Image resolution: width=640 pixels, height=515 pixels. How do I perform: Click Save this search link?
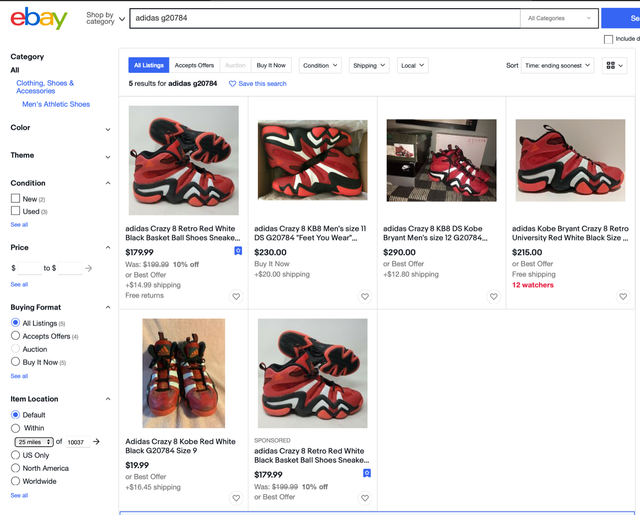pyautogui.click(x=262, y=84)
